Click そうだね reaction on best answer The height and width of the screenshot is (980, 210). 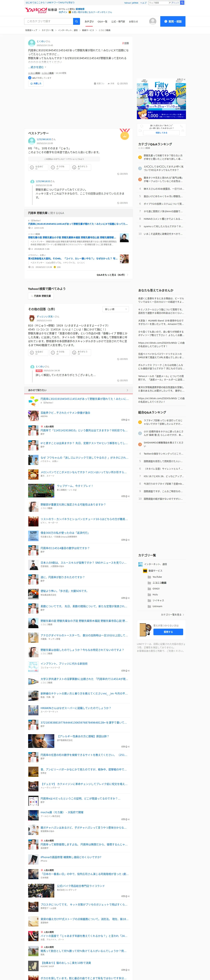(x=60, y=167)
